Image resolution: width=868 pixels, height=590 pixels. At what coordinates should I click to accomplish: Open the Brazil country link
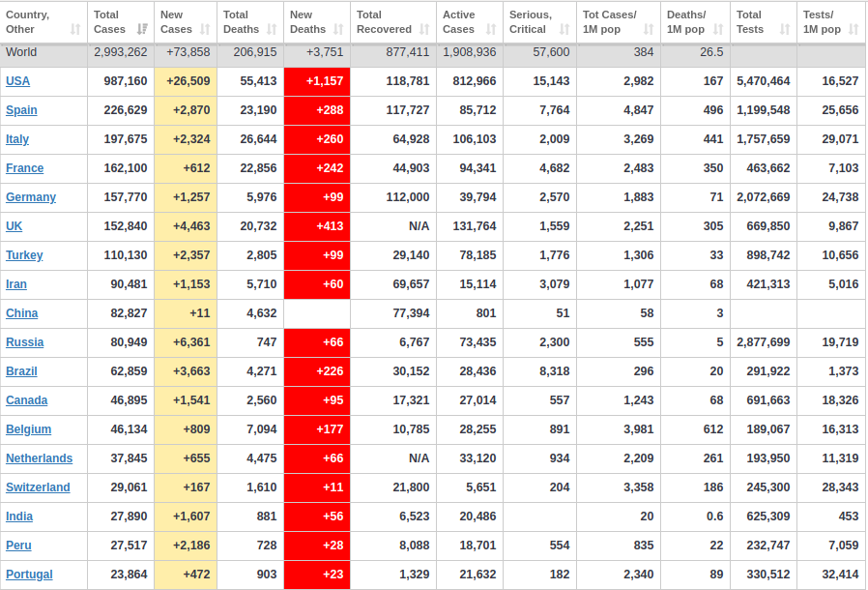coord(21,371)
